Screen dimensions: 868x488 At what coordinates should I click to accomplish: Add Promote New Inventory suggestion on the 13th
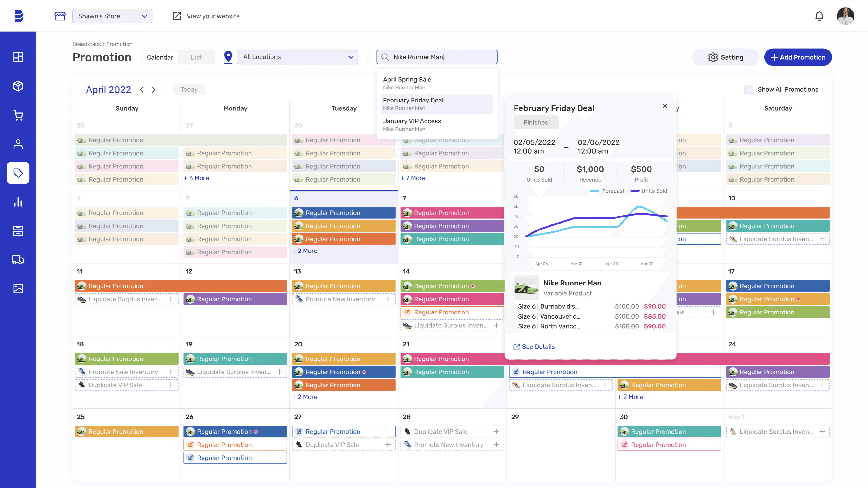pyautogui.click(x=388, y=299)
